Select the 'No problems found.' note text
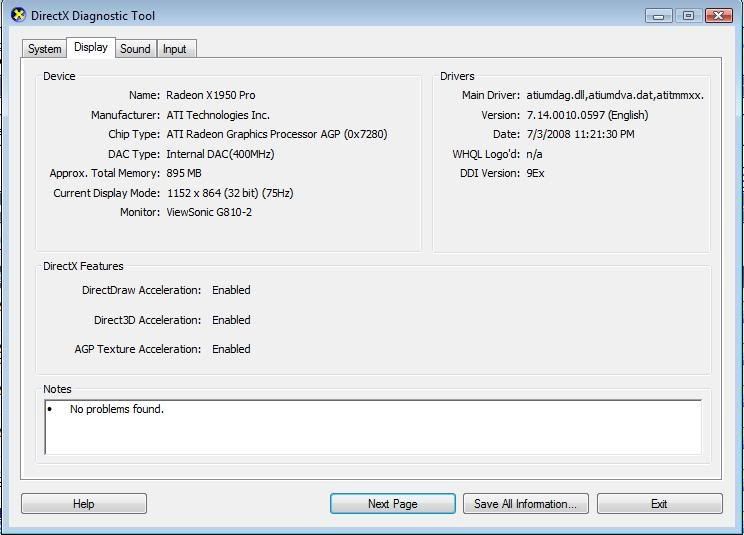 [117, 409]
